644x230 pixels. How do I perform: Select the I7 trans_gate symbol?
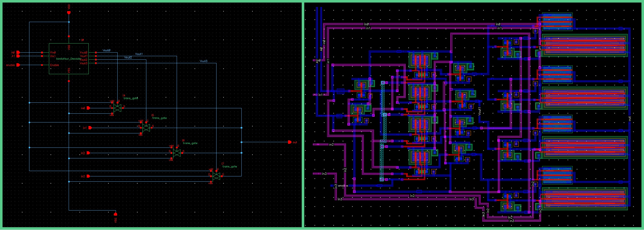pos(216,176)
